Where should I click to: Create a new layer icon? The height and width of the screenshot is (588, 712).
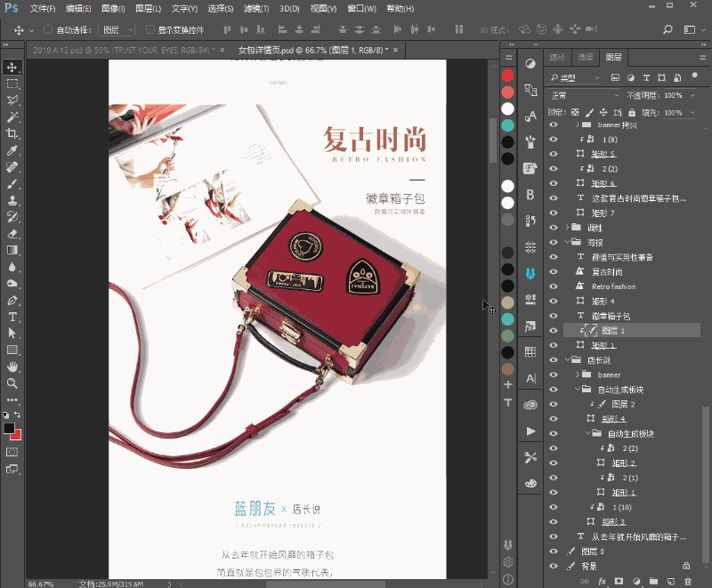click(x=671, y=581)
